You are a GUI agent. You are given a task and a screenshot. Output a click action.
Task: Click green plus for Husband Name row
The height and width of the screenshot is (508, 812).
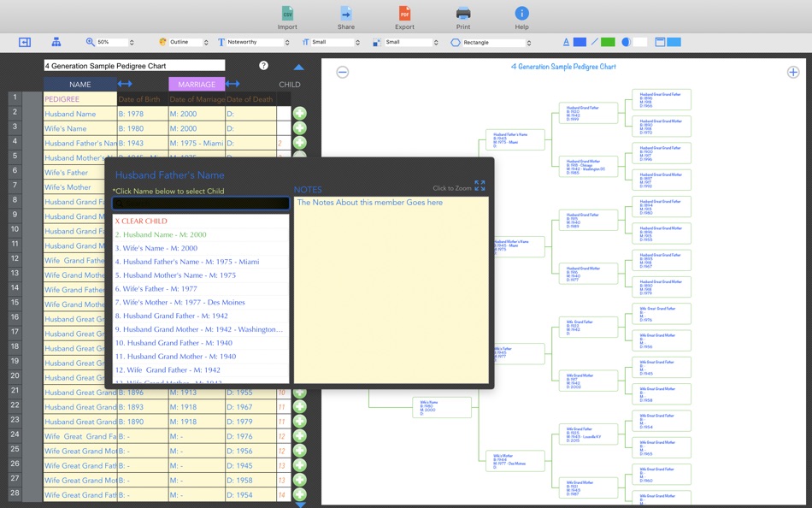tap(300, 114)
